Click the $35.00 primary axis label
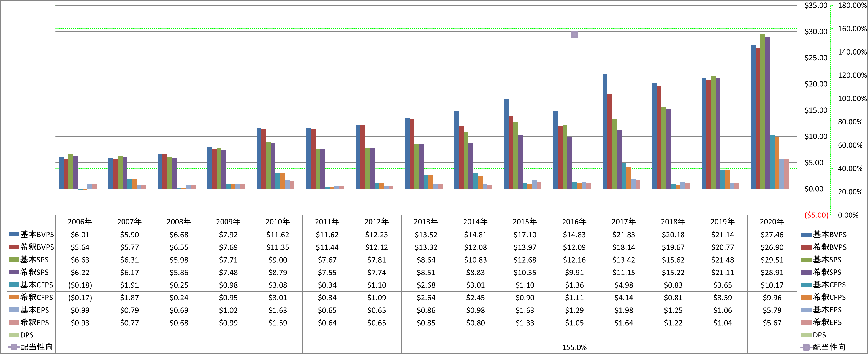 click(816, 6)
